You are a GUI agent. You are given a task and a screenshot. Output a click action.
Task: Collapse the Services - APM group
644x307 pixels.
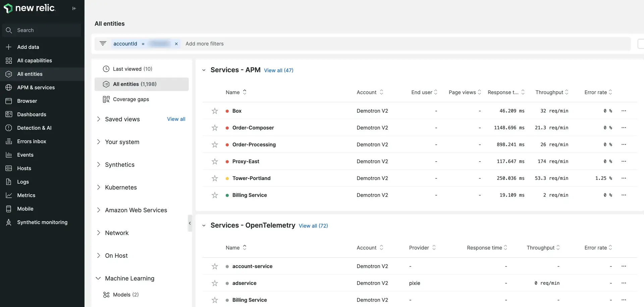click(204, 70)
